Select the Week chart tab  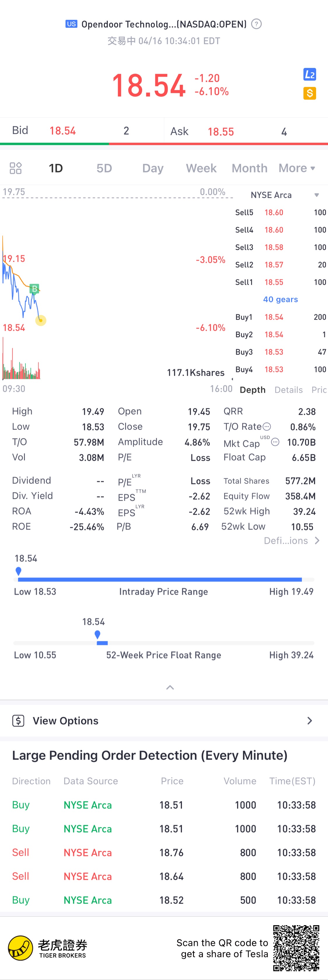[201, 168]
